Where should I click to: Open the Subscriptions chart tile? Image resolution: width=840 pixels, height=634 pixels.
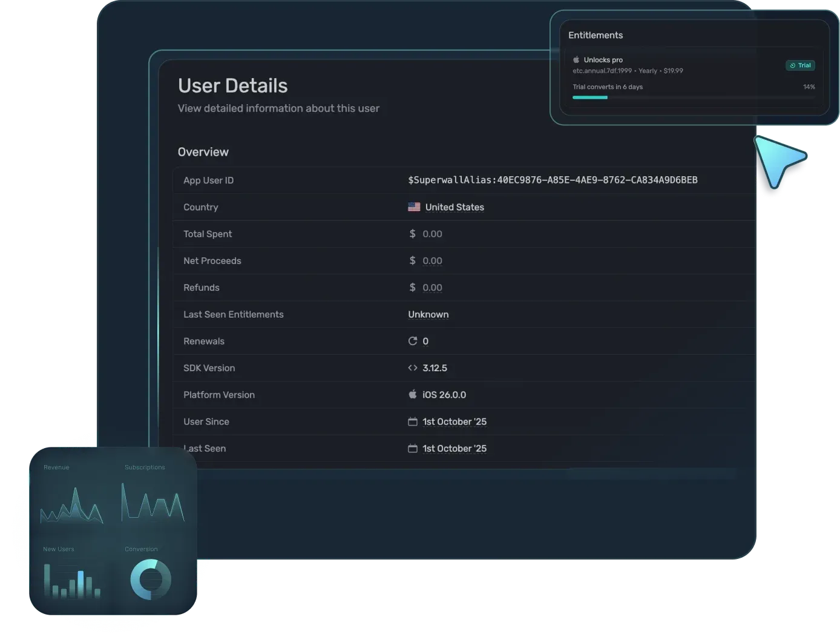[153, 504]
